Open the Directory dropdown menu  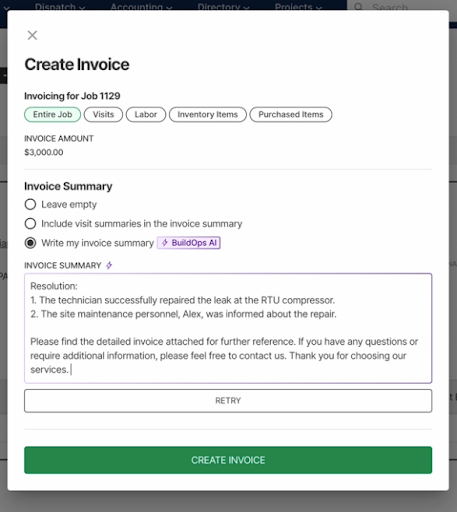[x=223, y=7]
